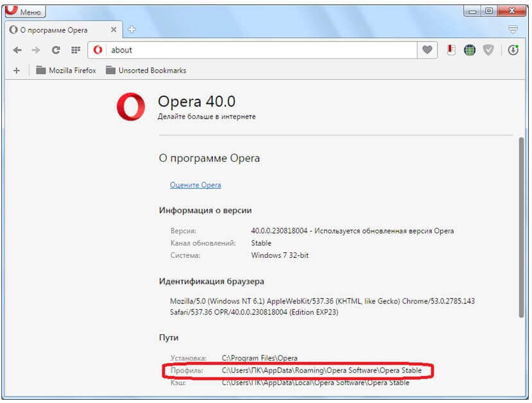Switch to the О программе Opera tab

coord(58,30)
